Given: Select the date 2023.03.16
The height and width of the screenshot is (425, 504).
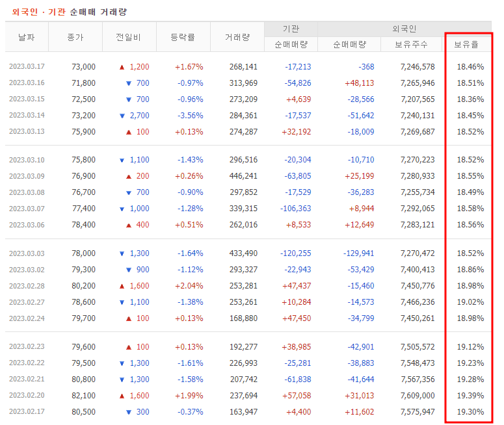Looking at the screenshot, I should pos(27,83).
